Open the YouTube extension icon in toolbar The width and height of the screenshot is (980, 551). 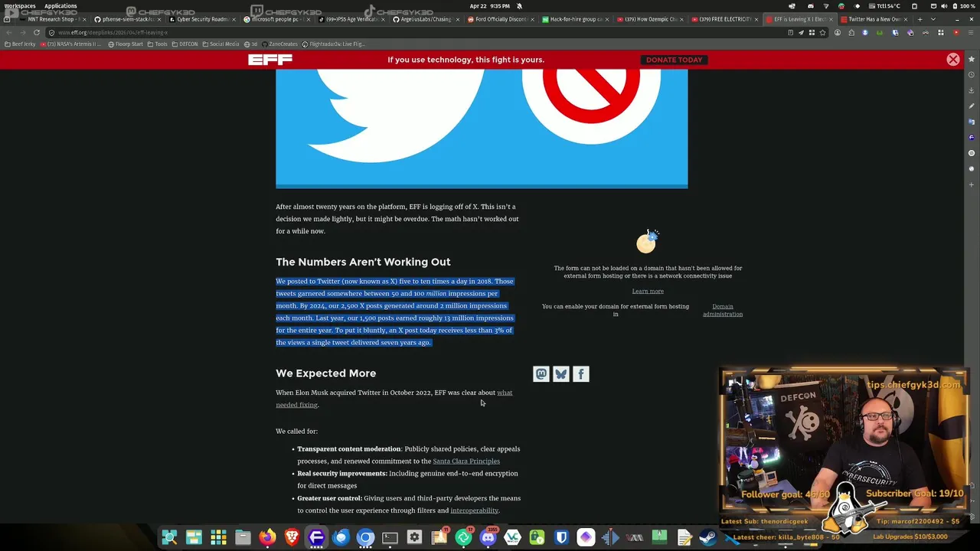955,32
